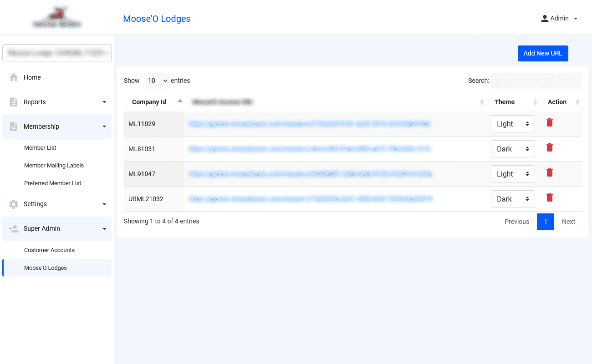The height and width of the screenshot is (364, 592).
Task: Click the ML81031 company id cell
Action: pos(154,149)
